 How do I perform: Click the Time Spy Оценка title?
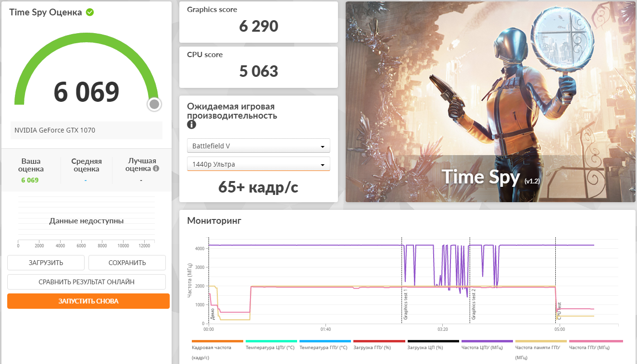pos(46,12)
